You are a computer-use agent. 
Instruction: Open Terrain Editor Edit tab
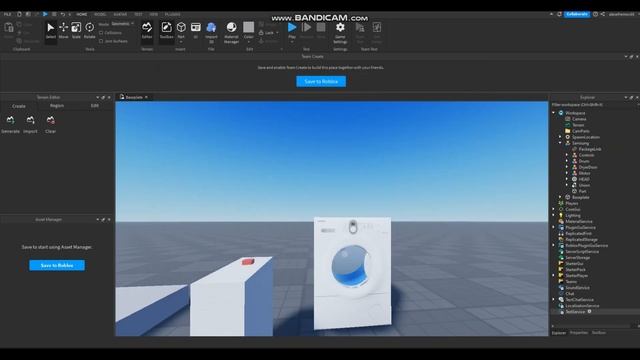pyautogui.click(x=95, y=106)
